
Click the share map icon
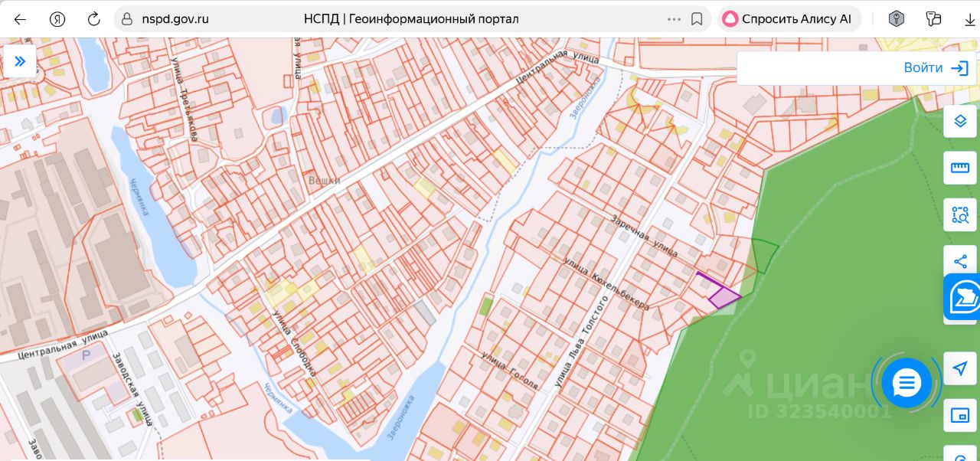pyautogui.click(x=960, y=262)
